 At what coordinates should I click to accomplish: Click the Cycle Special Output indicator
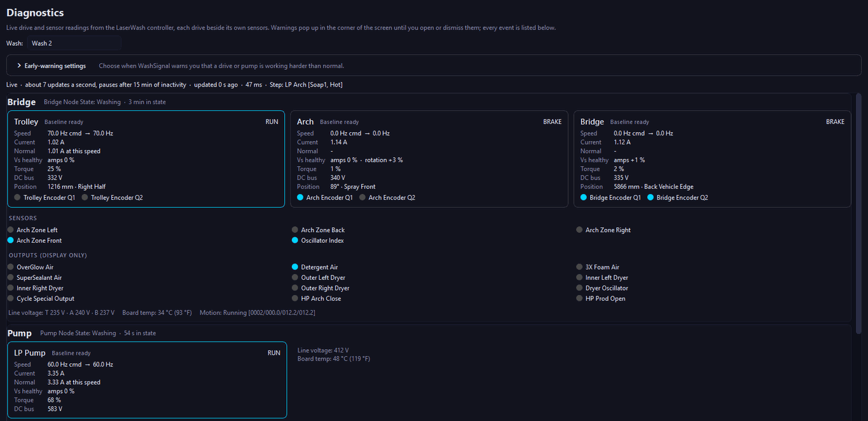(11, 298)
